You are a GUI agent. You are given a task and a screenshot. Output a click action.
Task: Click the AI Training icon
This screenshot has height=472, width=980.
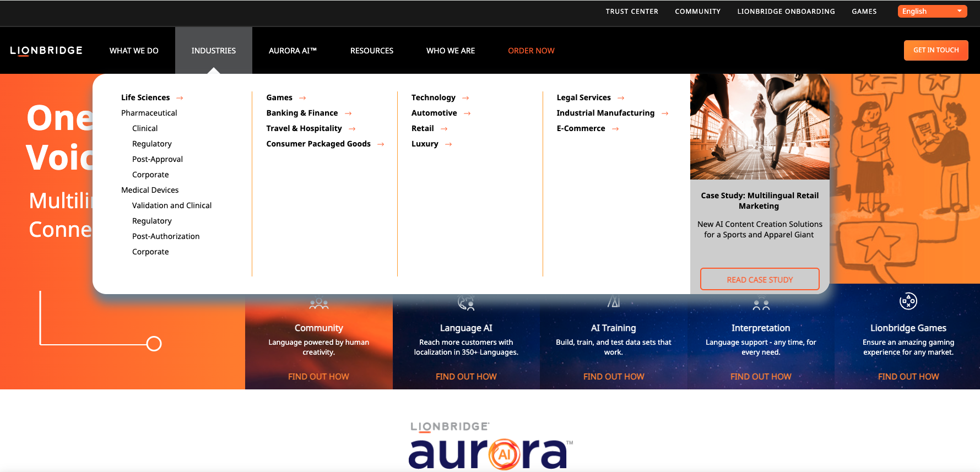(614, 301)
